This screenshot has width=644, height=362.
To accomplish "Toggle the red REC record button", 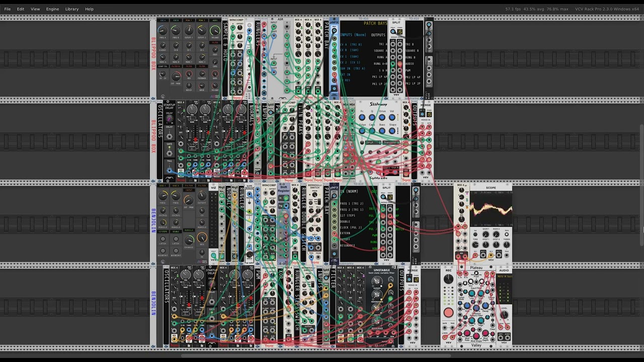I will coord(448,312).
